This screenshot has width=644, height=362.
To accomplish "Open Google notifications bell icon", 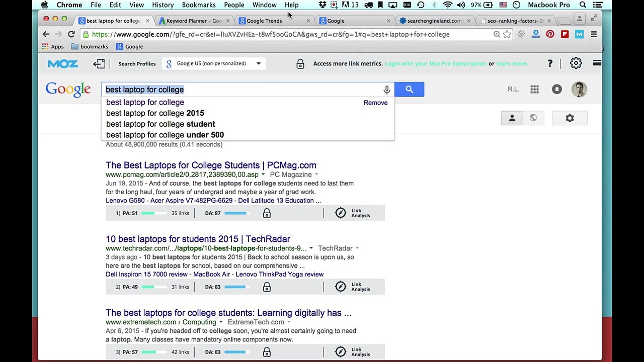I will 556,89.
